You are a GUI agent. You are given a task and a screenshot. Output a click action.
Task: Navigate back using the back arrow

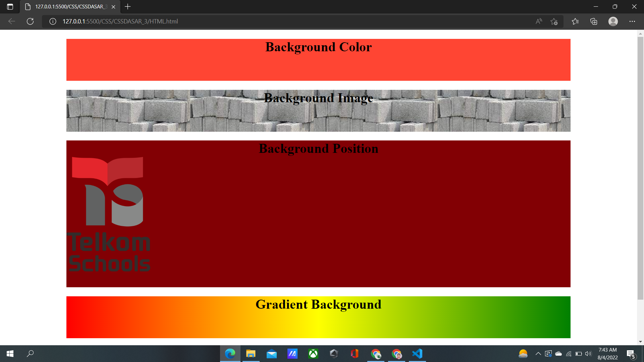click(x=12, y=21)
